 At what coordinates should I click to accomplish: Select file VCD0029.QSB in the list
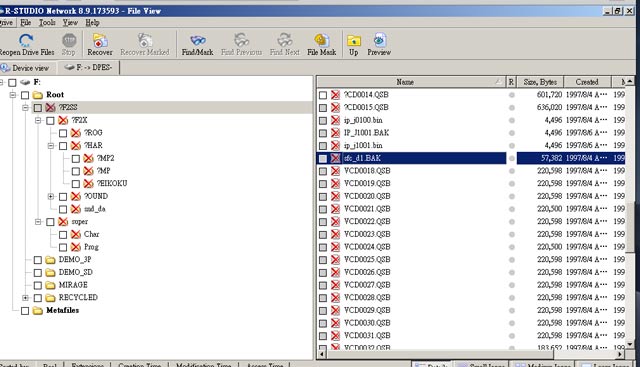coord(367,310)
